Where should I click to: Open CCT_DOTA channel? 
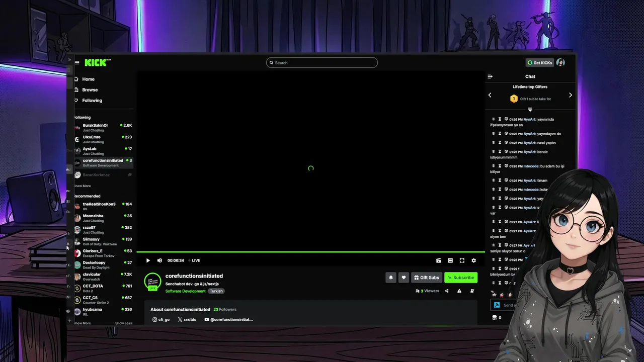(103, 288)
